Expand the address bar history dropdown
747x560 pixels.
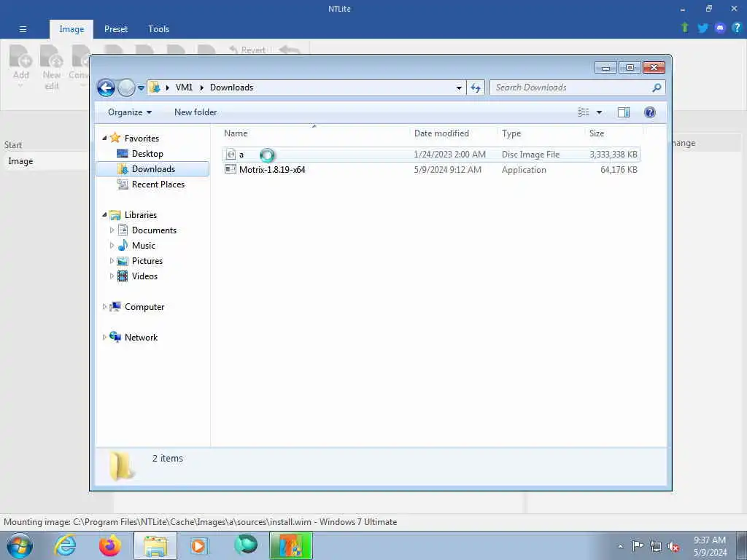pos(459,87)
